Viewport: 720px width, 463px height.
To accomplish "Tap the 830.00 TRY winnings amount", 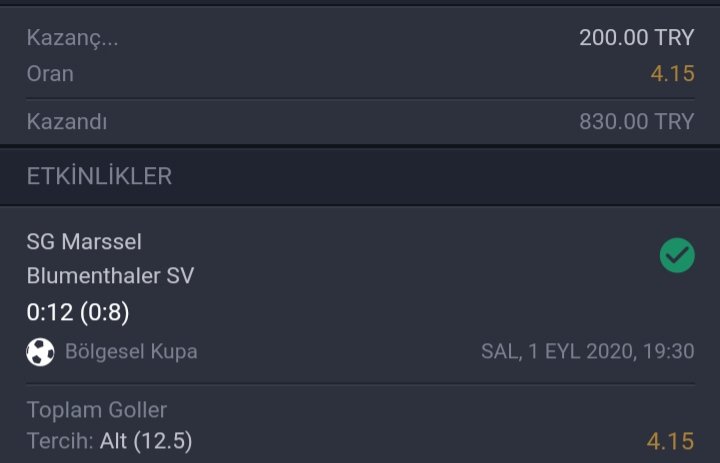I will [x=636, y=122].
